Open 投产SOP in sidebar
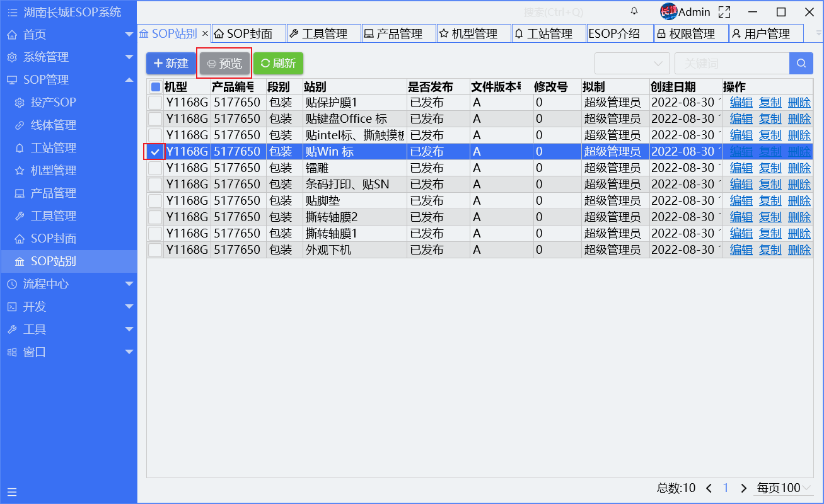 tap(68, 102)
